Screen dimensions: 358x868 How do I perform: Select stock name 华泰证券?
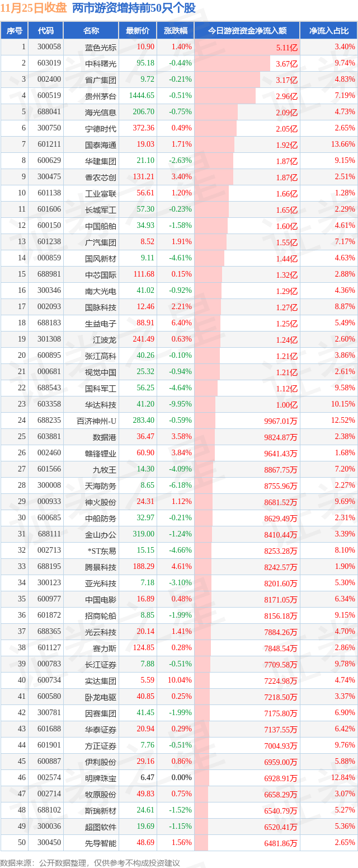click(101, 729)
